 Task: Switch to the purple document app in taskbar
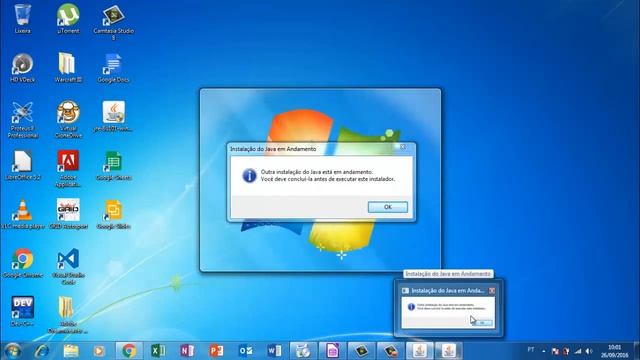click(332, 351)
